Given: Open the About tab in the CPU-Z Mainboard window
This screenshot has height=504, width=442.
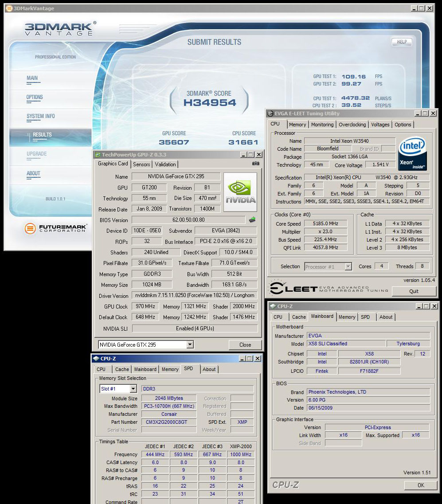Looking at the screenshot, I should coord(386,317).
